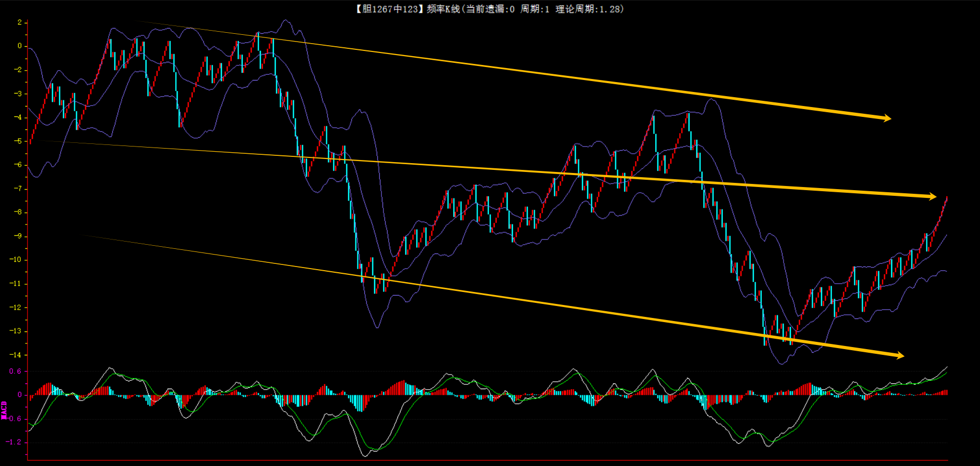Image resolution: width=980 pixels, height=466 pixels.
Task: Click the arrowhead of the top orange trendline
Action: [887, 118]
